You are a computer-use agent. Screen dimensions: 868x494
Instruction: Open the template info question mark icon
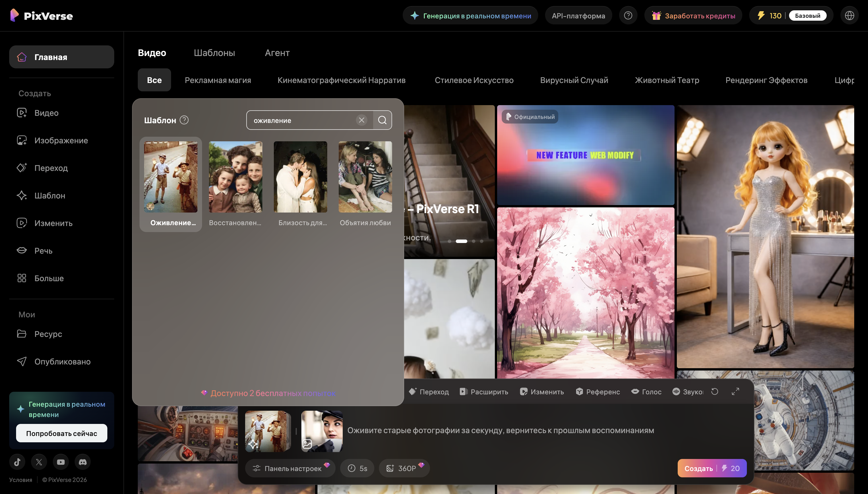[184, 120]
